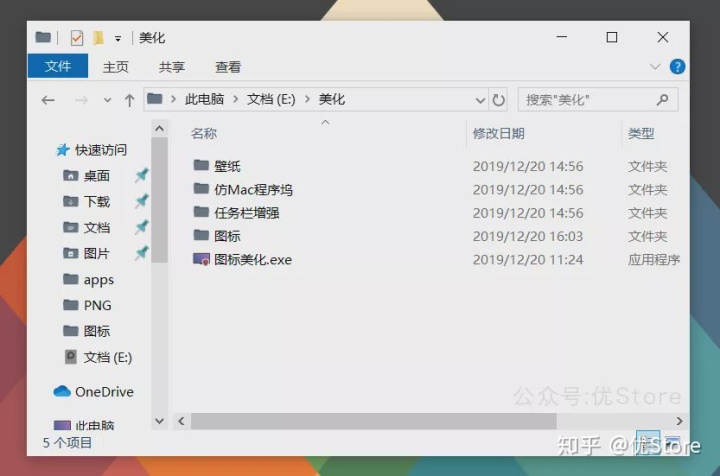
Task: Click the File Explorer folder icon in title bar
Action: click(43, 37)
